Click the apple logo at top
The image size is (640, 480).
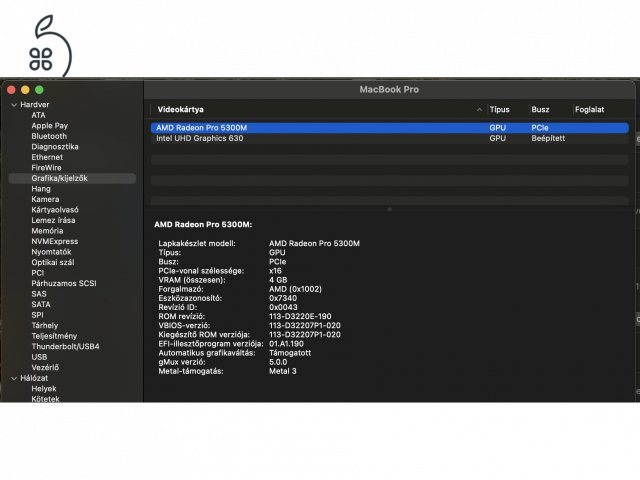coord(50,46)
